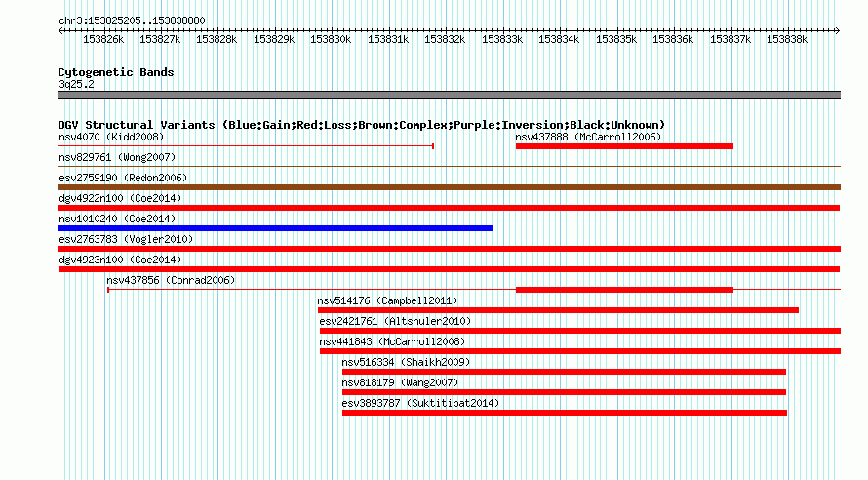Click the thick red bar under nsv437888
This screenshot has height=480, width=868.
pyautogui.click(x=624, y=146)
